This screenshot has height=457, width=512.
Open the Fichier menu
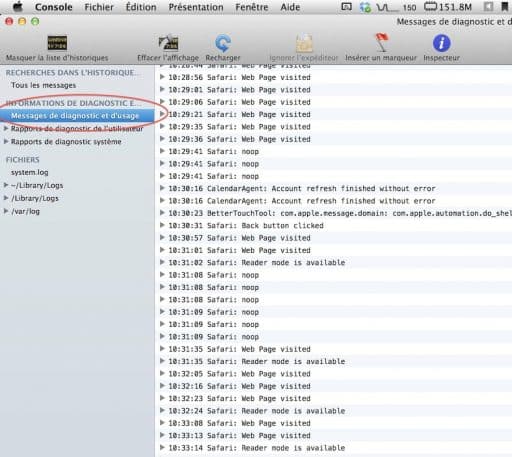click(x=99, y=7)
